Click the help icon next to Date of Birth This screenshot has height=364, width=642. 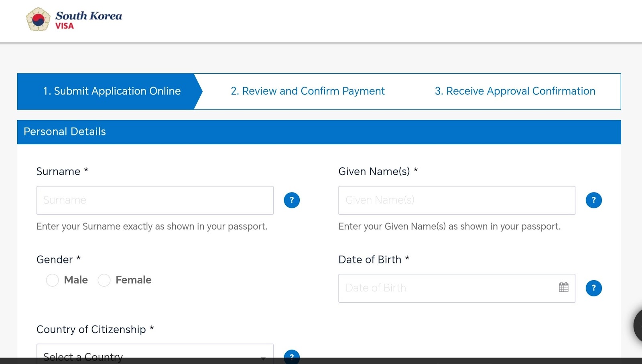(593, 288)
